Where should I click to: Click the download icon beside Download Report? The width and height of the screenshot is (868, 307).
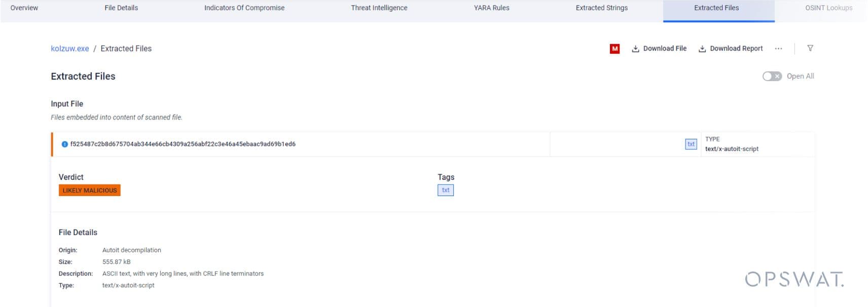(702, 49)
